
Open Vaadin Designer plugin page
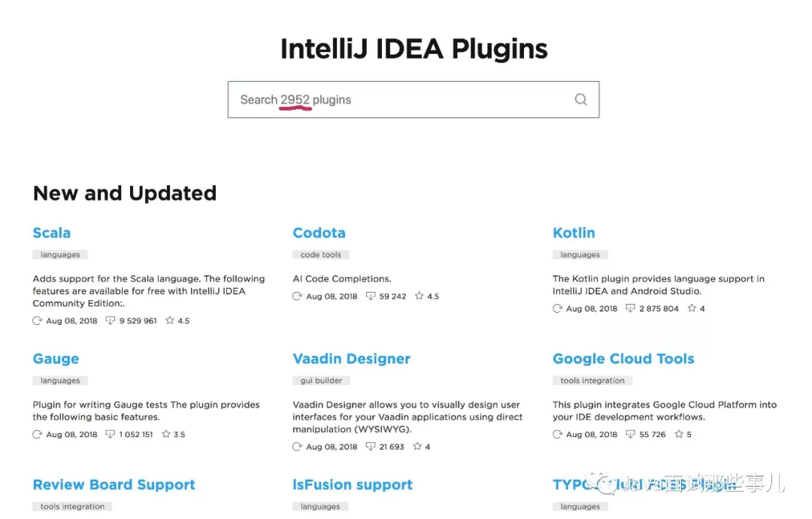351,359
